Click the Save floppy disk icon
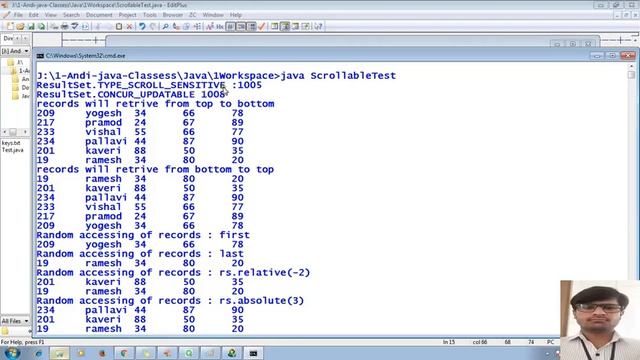640x360 pixels. pos(31,27)
